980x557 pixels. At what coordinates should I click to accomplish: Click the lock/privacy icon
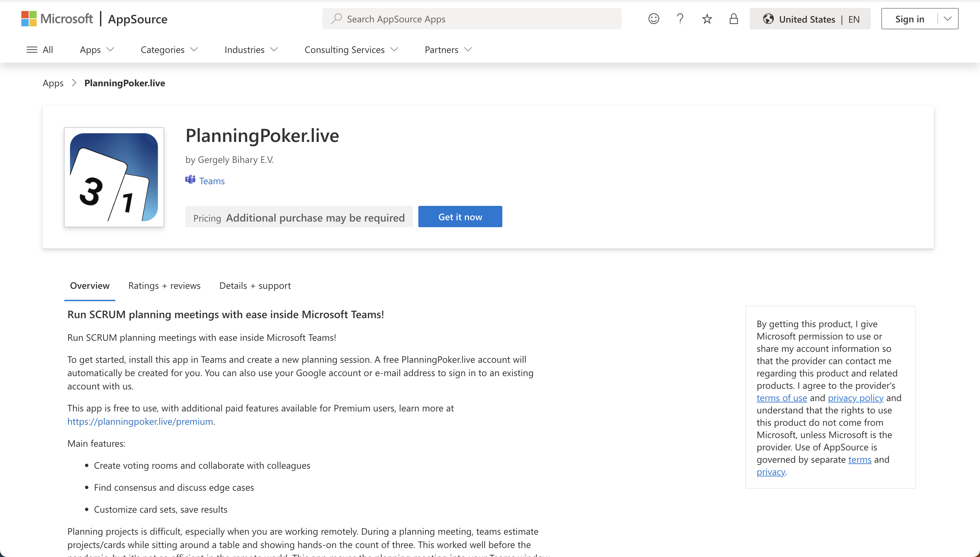click(733, 19)
